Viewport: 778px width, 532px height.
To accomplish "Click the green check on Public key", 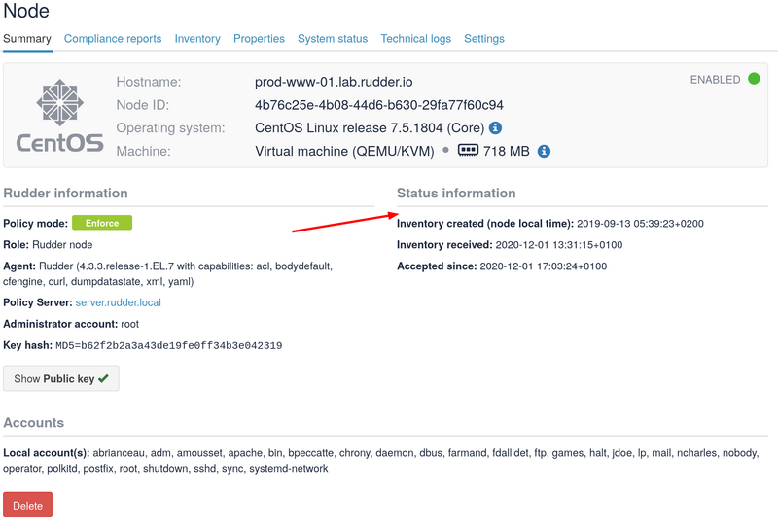I will 103,378.
